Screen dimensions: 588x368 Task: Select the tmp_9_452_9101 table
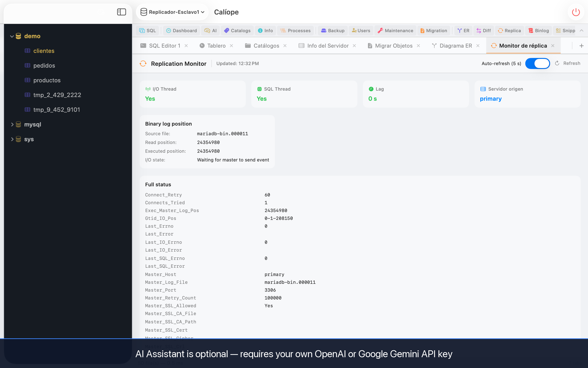coord(57,110)
